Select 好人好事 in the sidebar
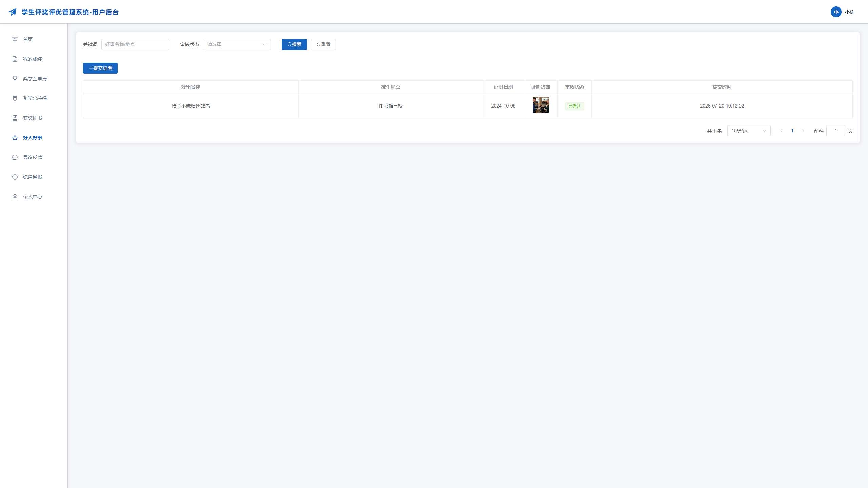Screen dimensions: 868x488 (x=34, y=138)
